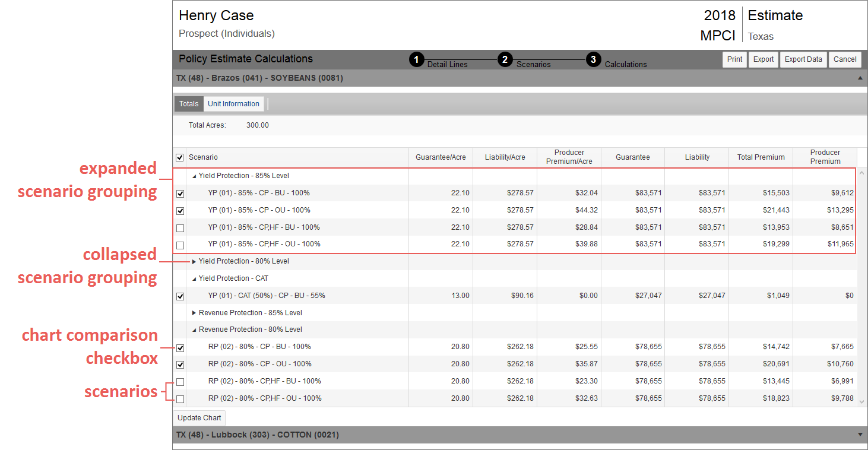
Task: Click Henry Case name heading
Action: click(216, 16)
